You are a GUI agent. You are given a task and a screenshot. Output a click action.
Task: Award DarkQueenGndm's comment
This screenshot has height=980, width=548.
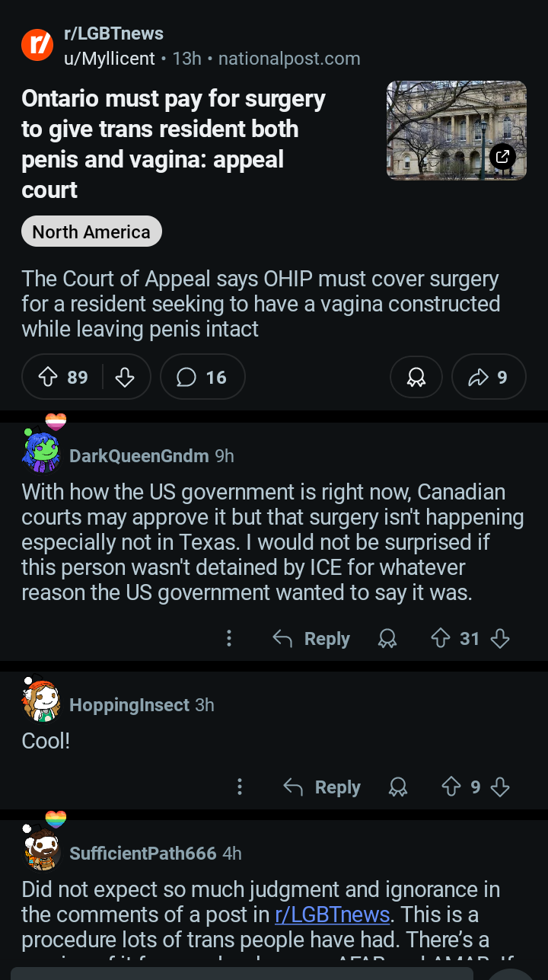tap(387, 639)
